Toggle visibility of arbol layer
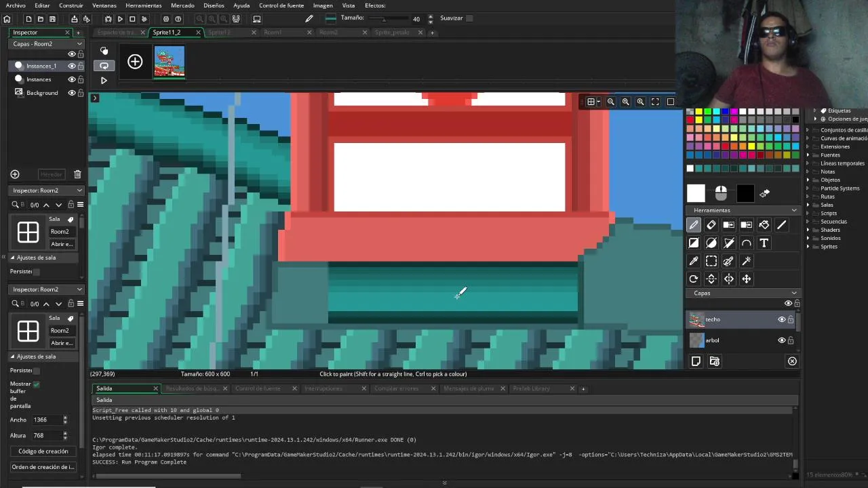The width and height of the screenshot is (868, 488). coord(781,340)
